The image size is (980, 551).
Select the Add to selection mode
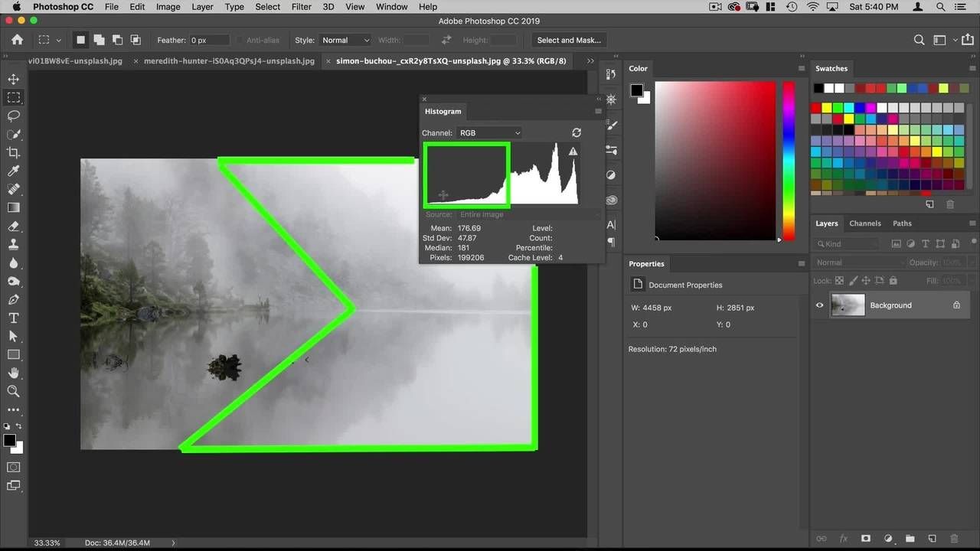click(x=99, y=40)
